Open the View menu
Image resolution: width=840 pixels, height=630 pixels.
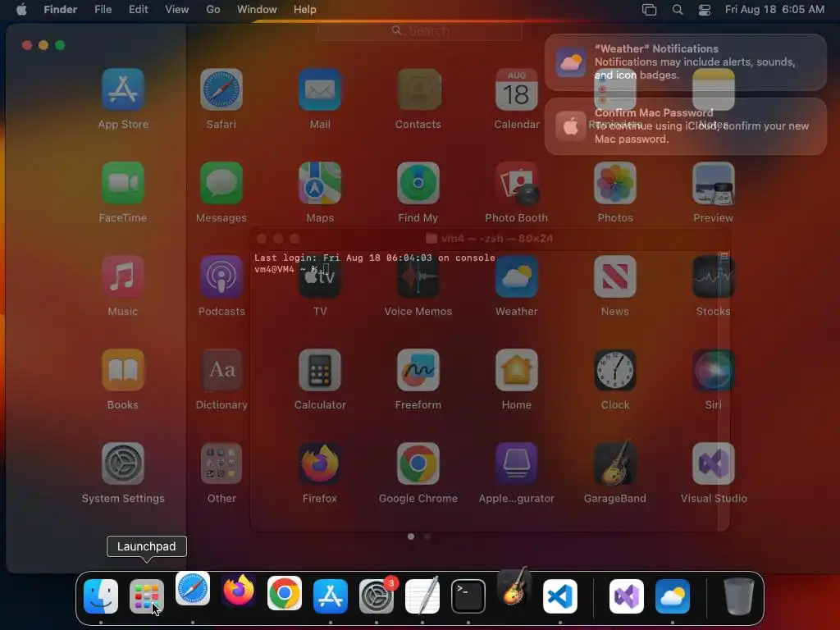177,9
